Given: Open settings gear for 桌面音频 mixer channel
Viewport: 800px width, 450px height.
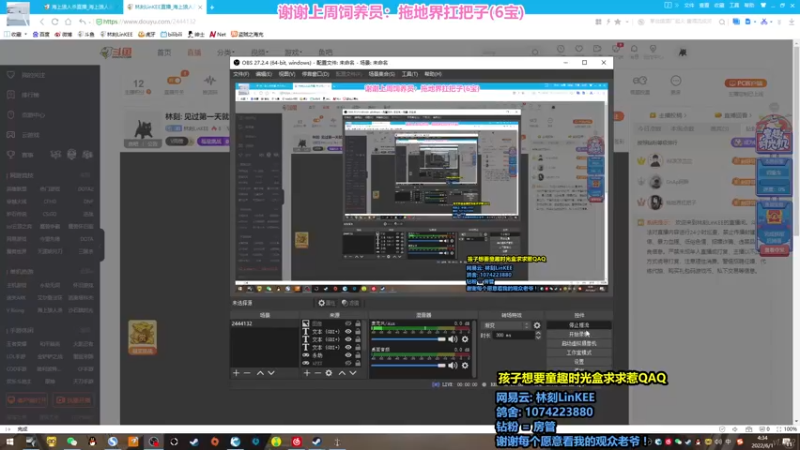Looking at the screenshot, I should click(x=465, y=365).
